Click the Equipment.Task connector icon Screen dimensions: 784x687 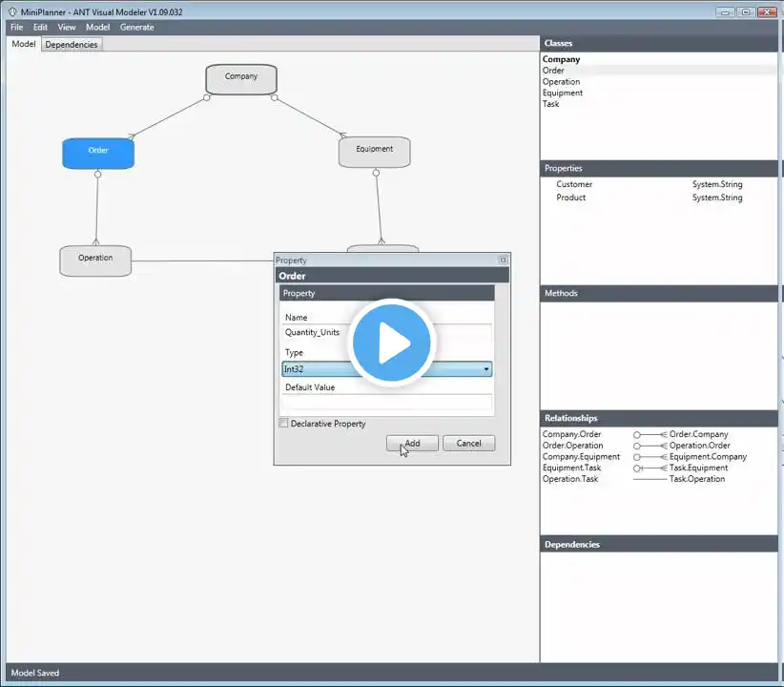(650, 468)
